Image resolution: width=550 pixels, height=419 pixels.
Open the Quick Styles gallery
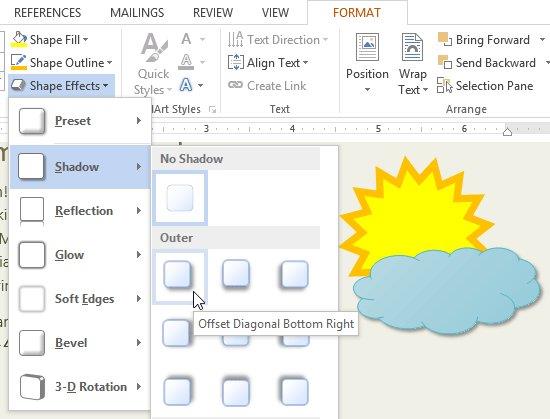click(x=153, y=64)
